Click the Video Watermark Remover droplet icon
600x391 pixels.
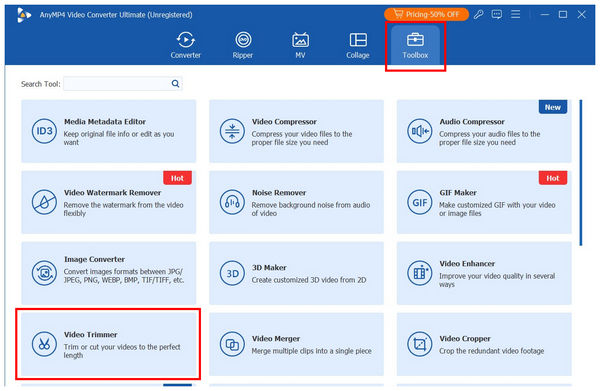pos(44,202)
